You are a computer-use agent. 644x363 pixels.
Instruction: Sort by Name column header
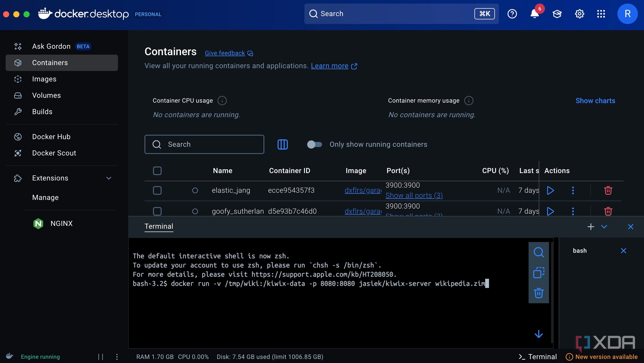click(222, 171)
